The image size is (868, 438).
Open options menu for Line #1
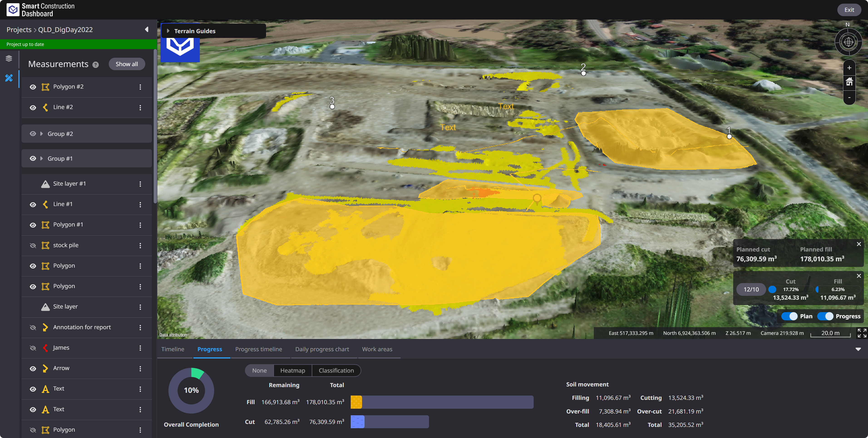point(140,204)
